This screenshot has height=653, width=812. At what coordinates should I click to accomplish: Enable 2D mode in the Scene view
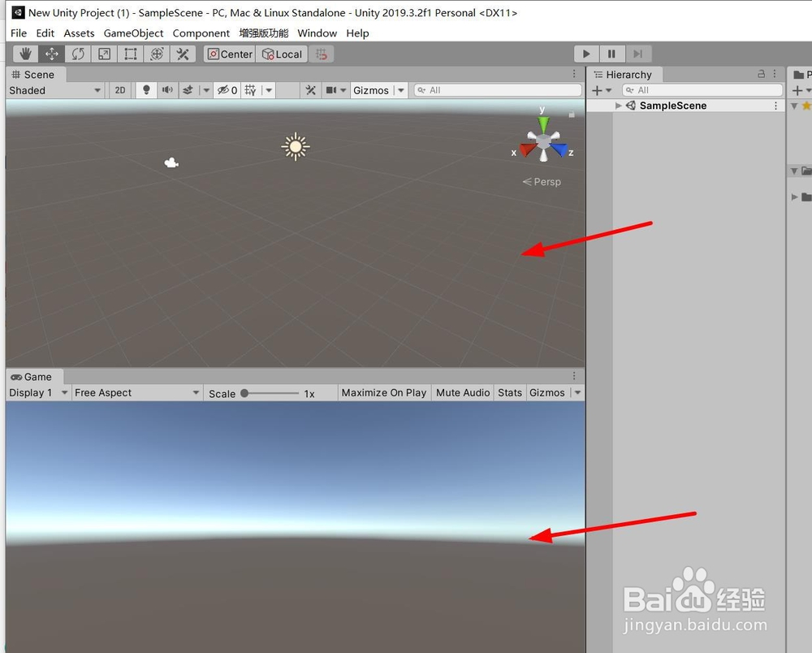[119, 90]
